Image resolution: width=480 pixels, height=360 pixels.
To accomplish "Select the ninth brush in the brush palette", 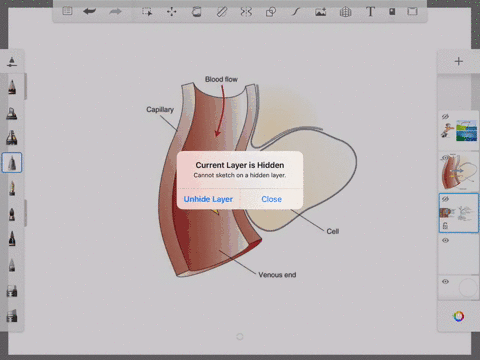I will click(x=12, y=291).
